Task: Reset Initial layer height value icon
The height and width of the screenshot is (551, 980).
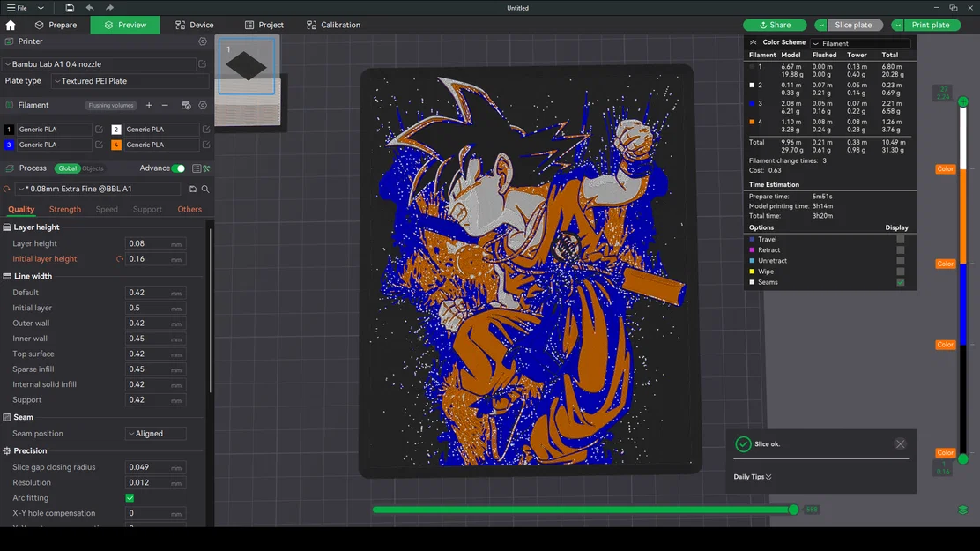Action: click(x=119, y=259)
